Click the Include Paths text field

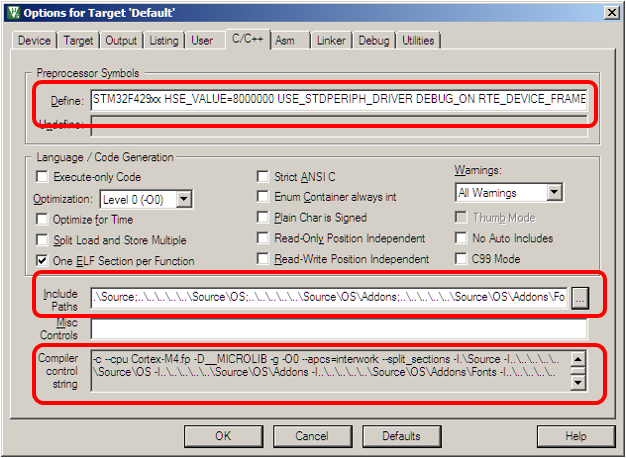coord(330,298)
